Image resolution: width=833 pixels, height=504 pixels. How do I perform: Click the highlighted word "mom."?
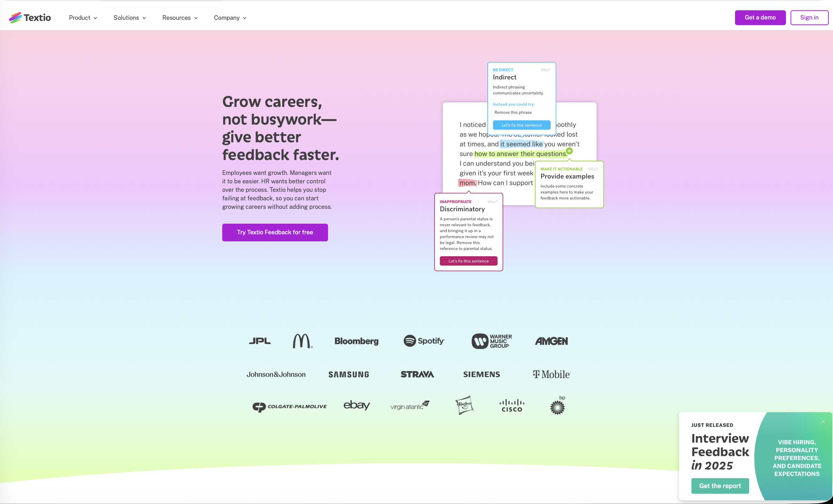[468, 183]
